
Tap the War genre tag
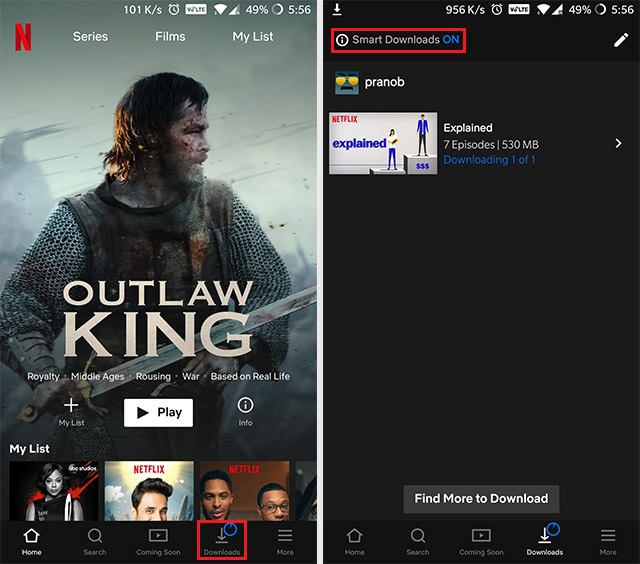191,376
